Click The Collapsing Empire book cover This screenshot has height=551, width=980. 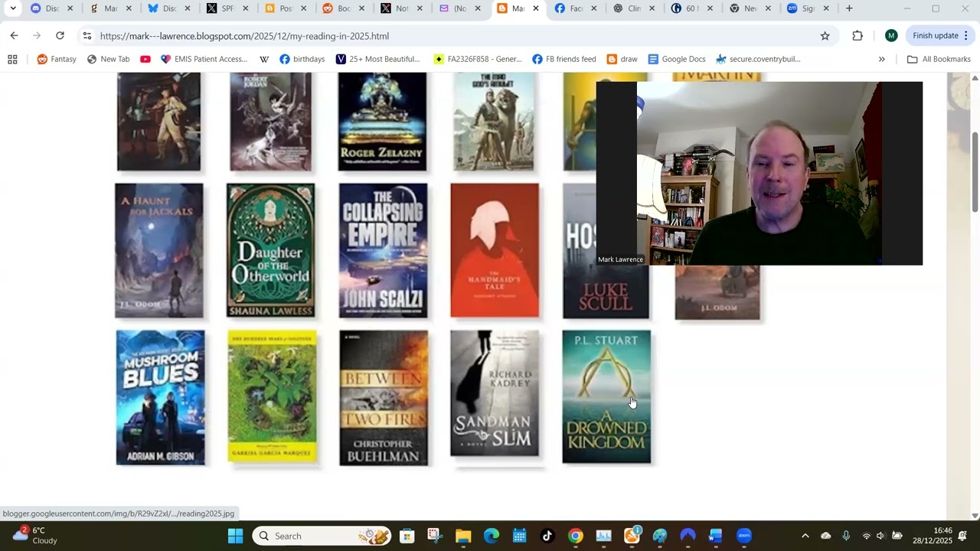pyautogui.click(x=383, y=250)
